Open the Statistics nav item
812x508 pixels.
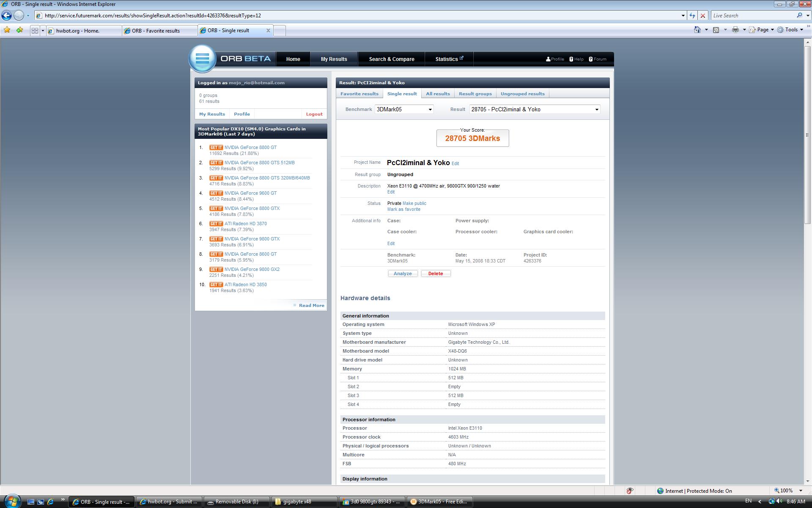click(449, 59)
